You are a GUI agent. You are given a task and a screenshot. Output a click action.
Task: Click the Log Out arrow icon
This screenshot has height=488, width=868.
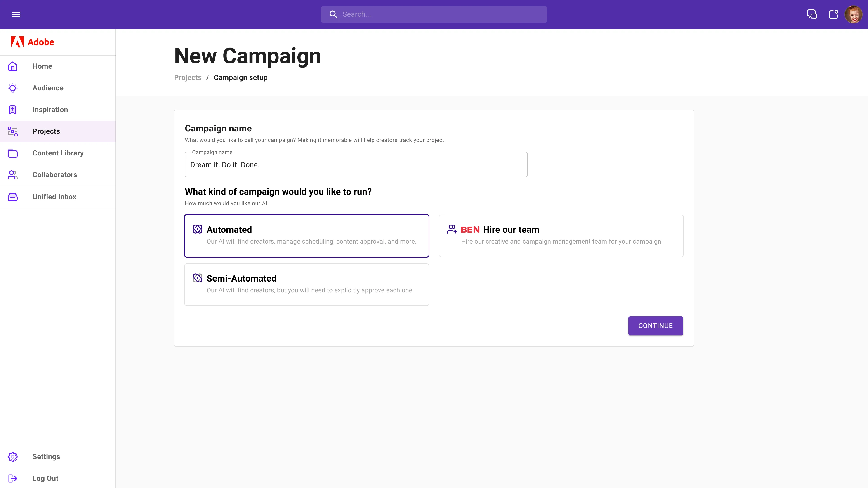click(13, 478)
